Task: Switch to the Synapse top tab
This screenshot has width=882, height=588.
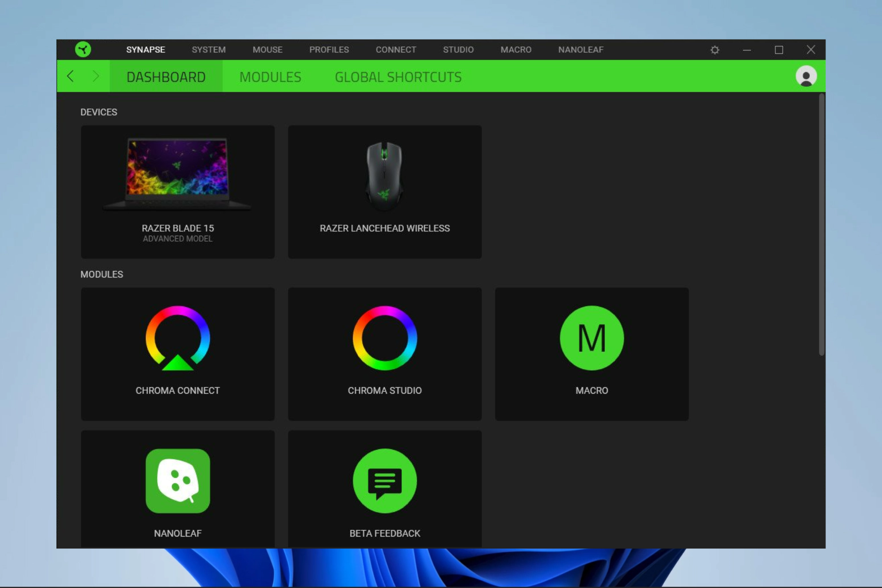Action: click(x=146, y=50)
